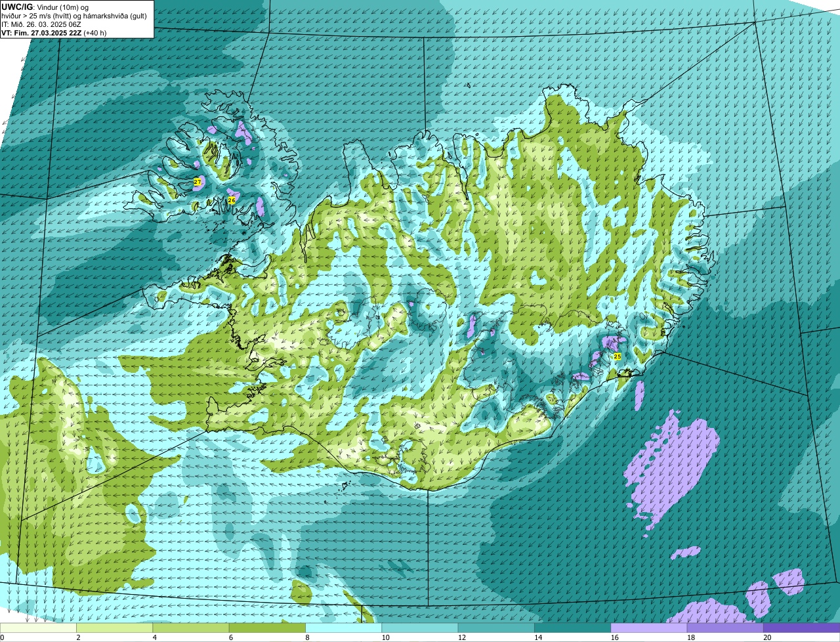Click the scale label '18'

pos(690,637)
